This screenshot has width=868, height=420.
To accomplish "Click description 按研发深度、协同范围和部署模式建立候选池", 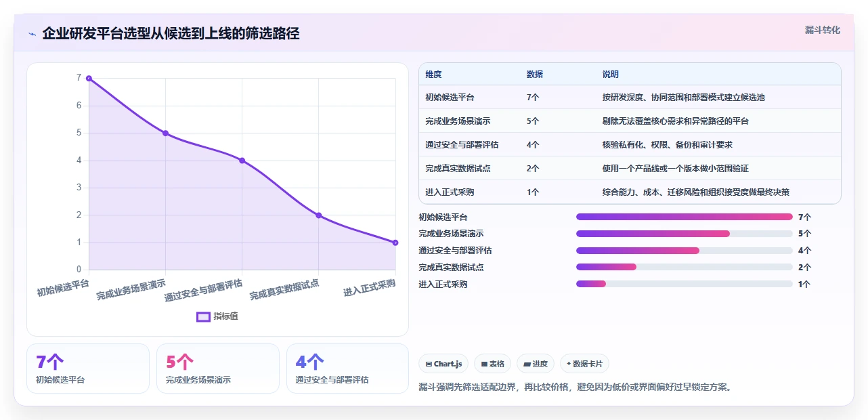I will click(x=683, y=98).
